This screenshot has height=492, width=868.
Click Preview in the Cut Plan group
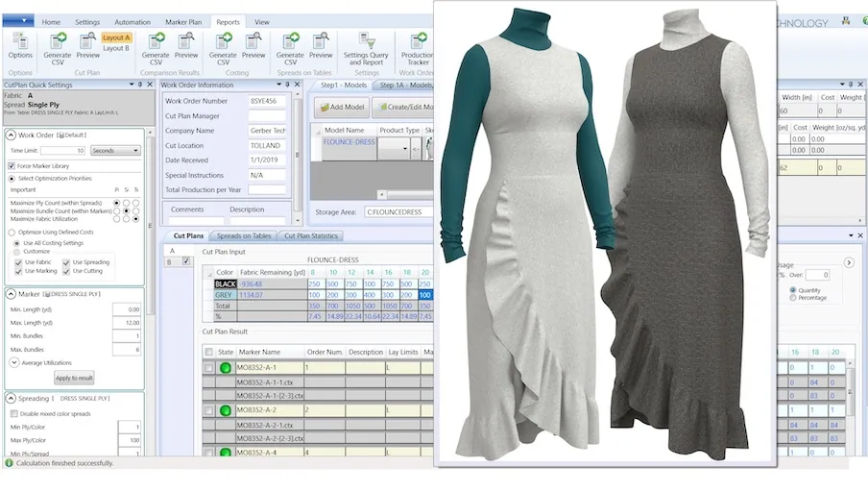87,46
